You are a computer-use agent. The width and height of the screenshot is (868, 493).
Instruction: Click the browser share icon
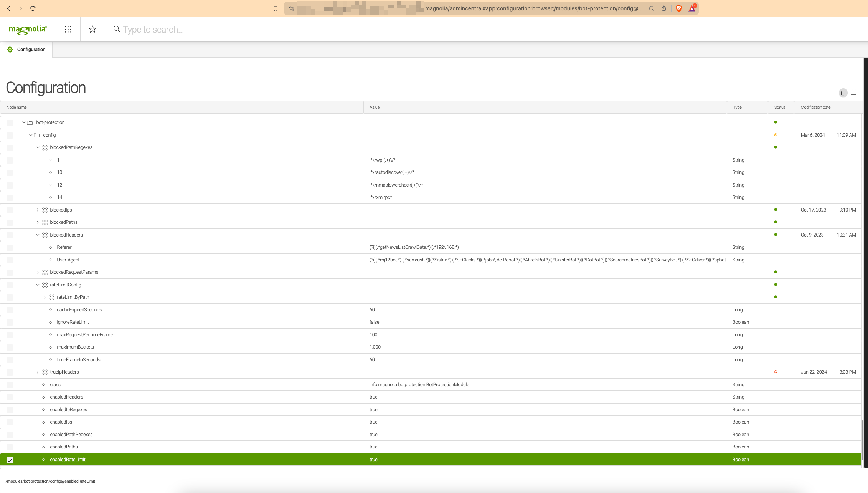point(664,8)
